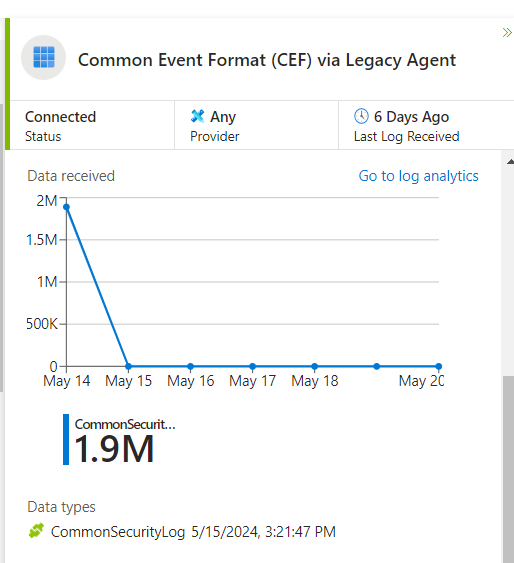Click the Connected status text

[61, 117]
